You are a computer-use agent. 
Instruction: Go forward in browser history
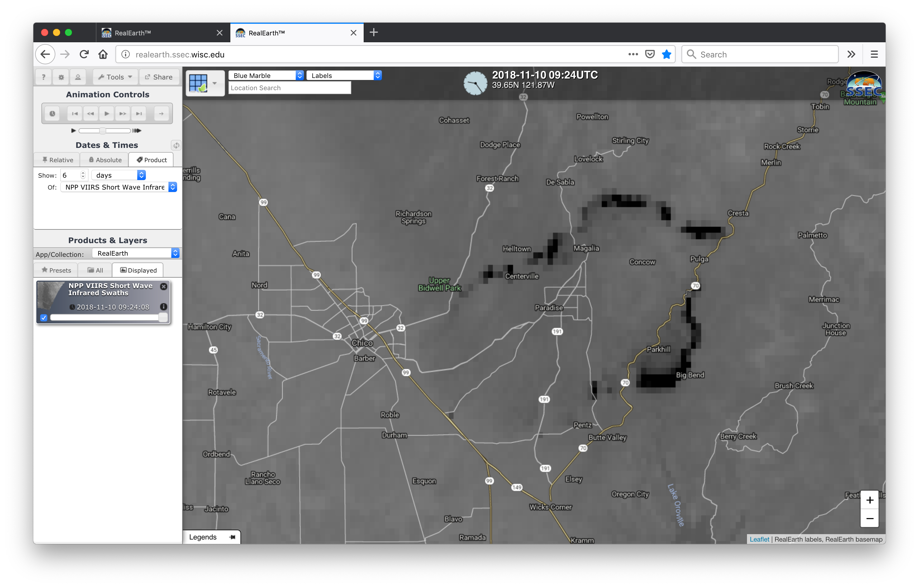(x=65, y=54)
